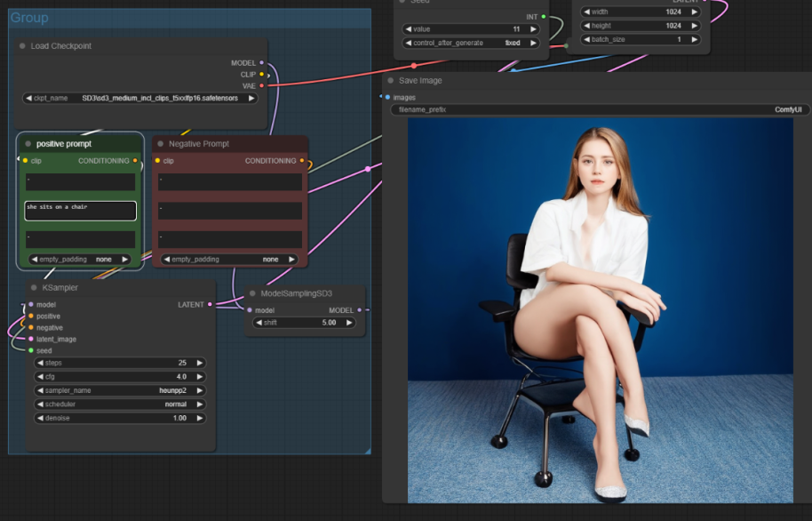Image resolution: width=812 pixels, height=521 pixels.
Task: Increase latent width with right arrow
Action: click(x=695, y=12)
